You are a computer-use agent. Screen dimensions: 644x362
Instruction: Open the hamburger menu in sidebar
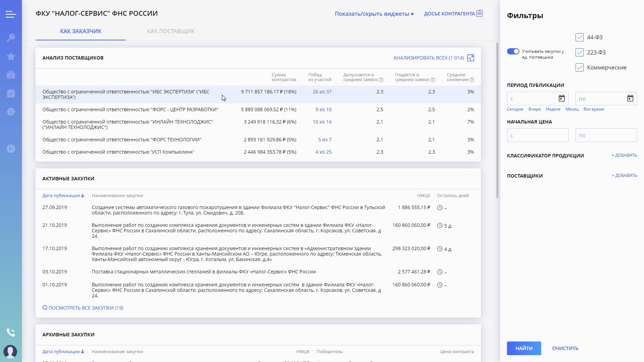point(11,14)
